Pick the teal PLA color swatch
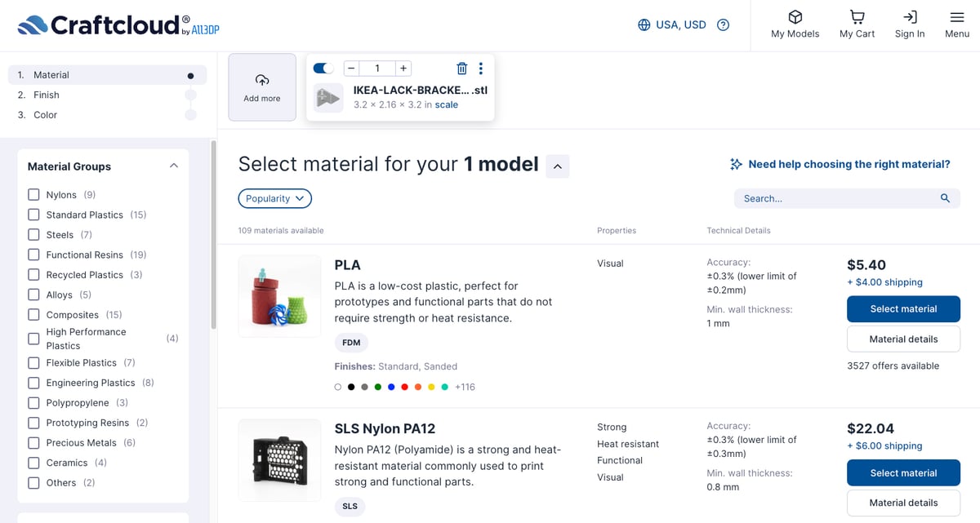980x523 pixels. [444, 387]
